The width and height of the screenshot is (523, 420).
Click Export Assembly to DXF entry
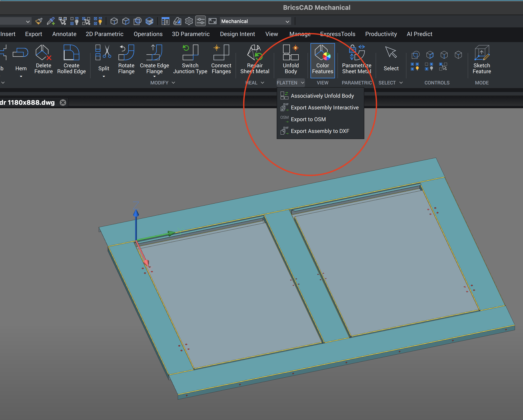point(320,131)
